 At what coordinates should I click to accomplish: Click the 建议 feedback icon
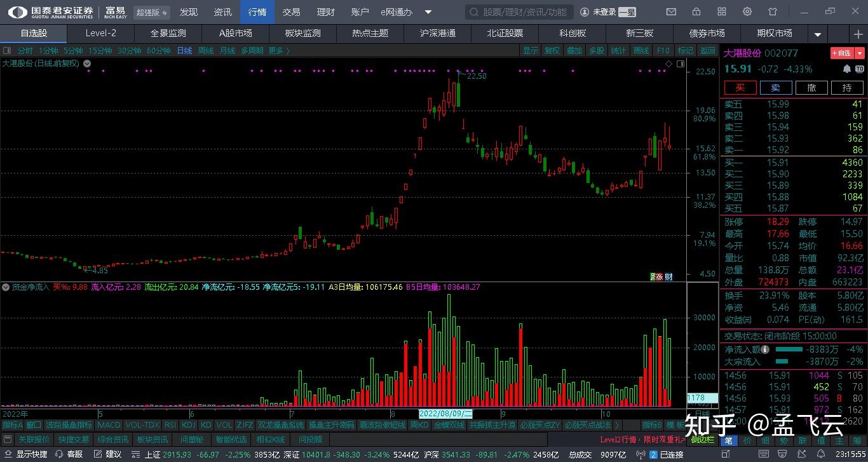tap(97, 454)
